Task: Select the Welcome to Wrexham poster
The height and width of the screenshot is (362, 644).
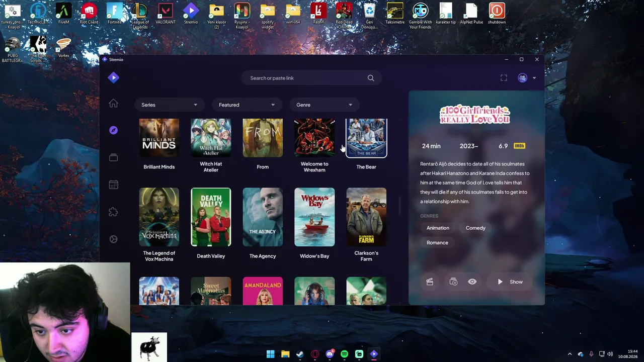Action: click(314, 138)
